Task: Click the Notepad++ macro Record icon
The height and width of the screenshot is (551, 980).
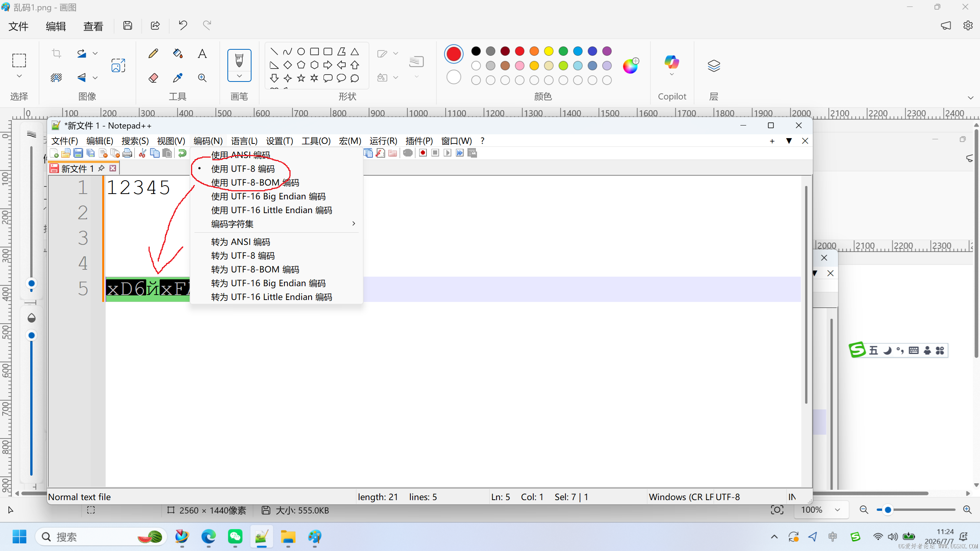Action: (x=423, y=153)
